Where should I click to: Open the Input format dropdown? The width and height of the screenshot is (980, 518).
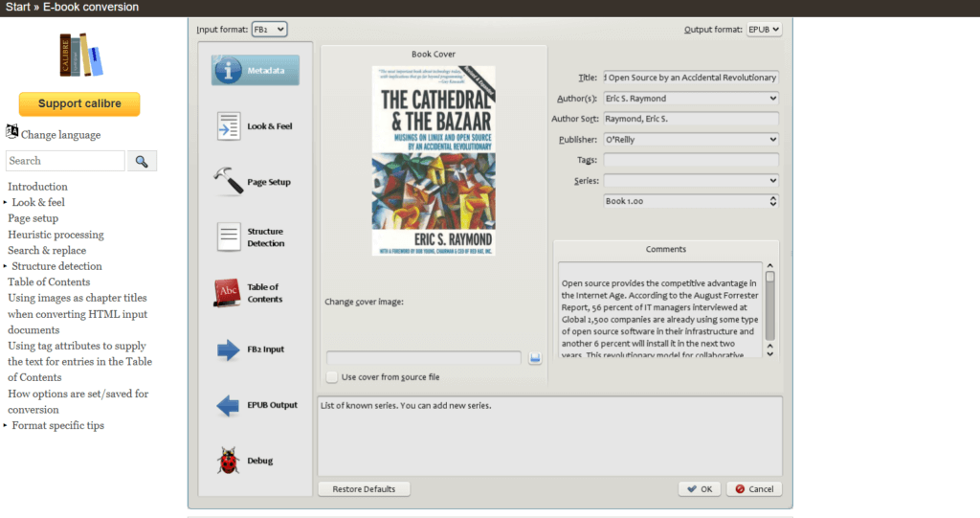point(269,30)
